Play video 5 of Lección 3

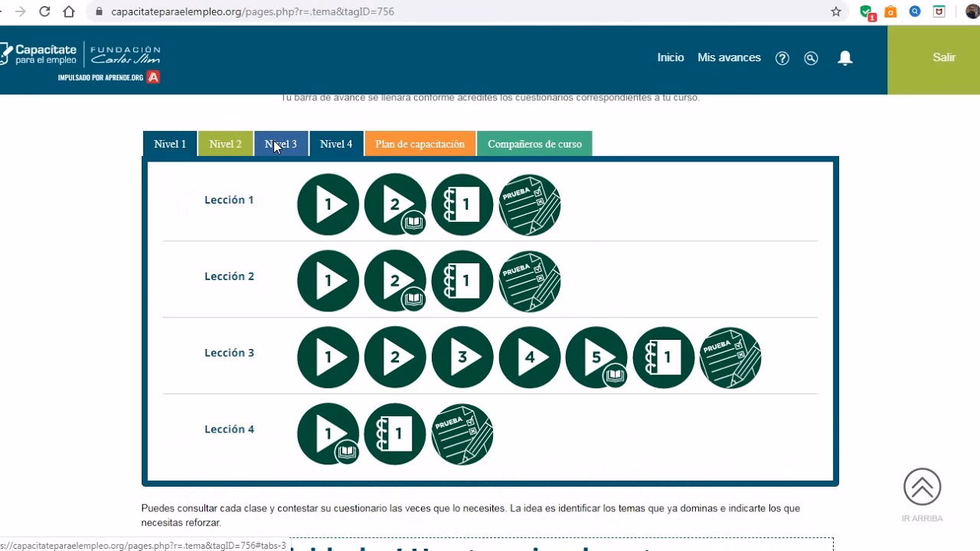pyautogui.click(x=596, y=357)
